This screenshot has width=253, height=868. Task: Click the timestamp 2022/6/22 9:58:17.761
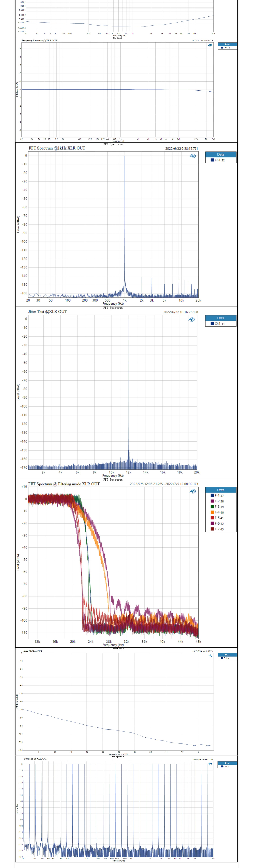[182, 149]
